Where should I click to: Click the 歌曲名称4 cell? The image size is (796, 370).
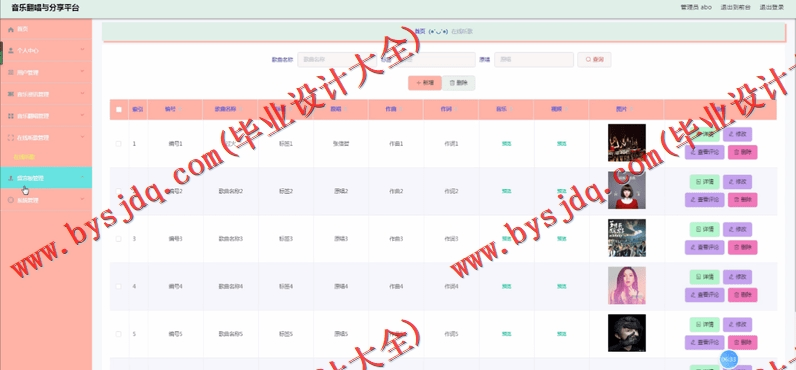point(230,286)
